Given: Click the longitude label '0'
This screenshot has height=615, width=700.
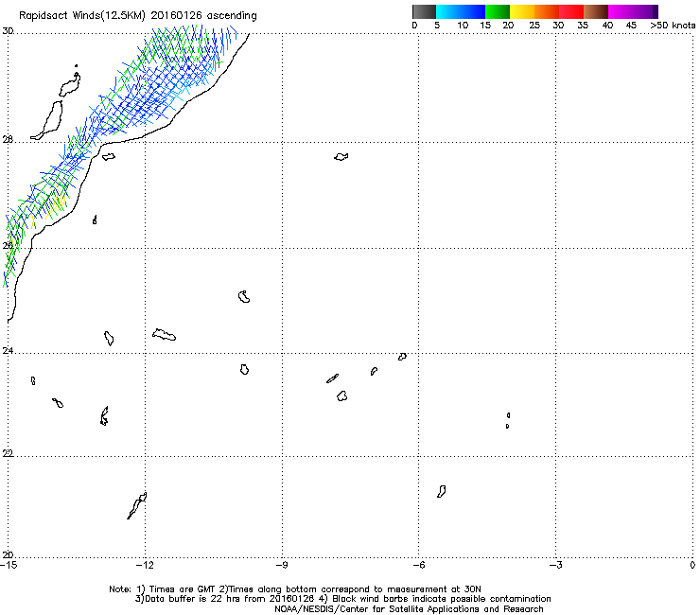Looking at the screenshot, I should click(692, 566).
